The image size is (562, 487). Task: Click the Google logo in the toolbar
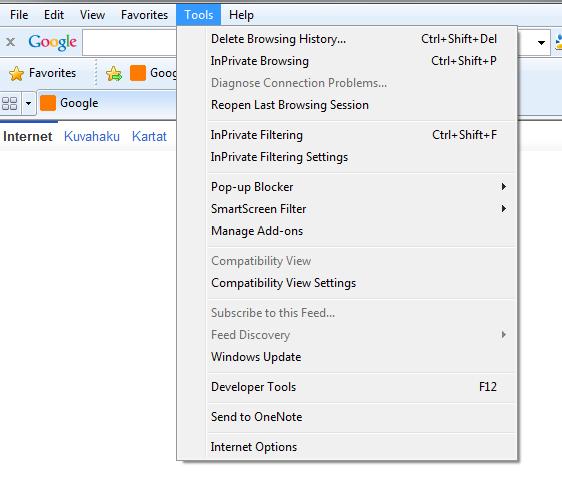[52, 42]
